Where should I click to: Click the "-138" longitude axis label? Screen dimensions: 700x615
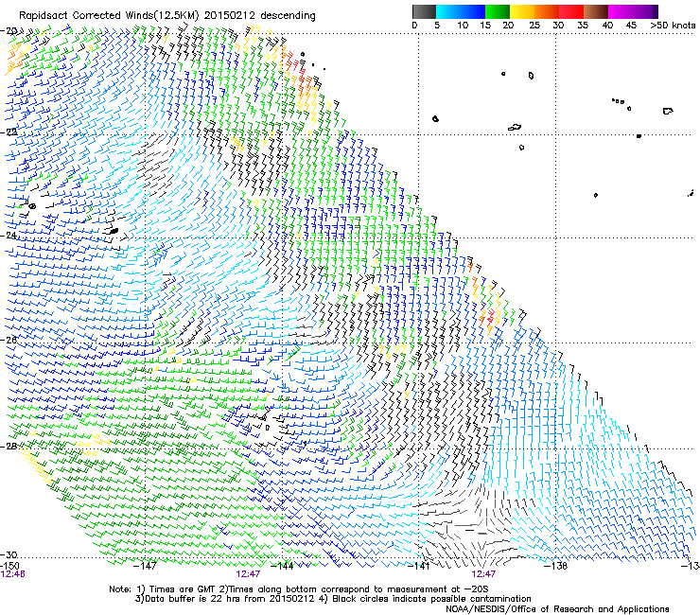[556, 566]
